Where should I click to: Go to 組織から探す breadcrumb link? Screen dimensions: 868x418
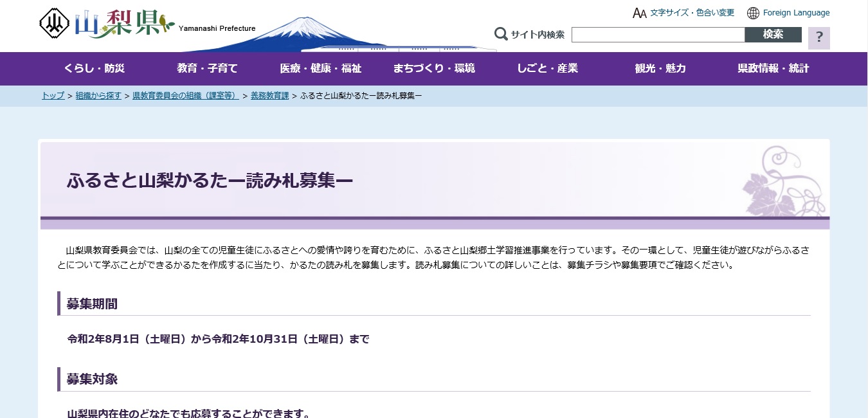tap(98, 96)
